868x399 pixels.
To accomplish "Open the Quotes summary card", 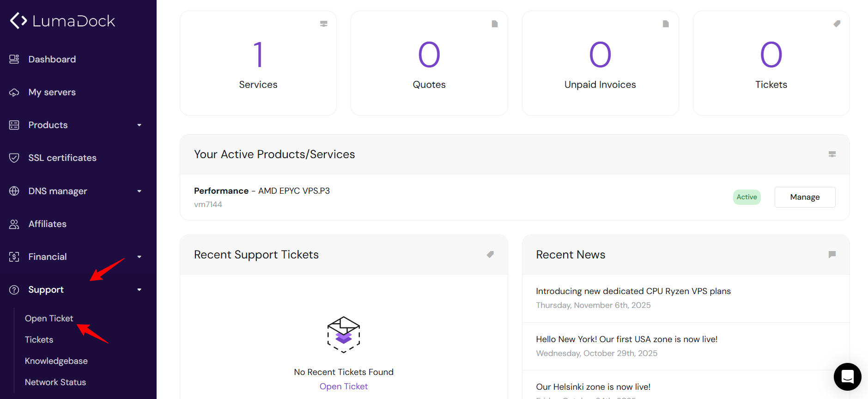I will click(x=429, y=63).
